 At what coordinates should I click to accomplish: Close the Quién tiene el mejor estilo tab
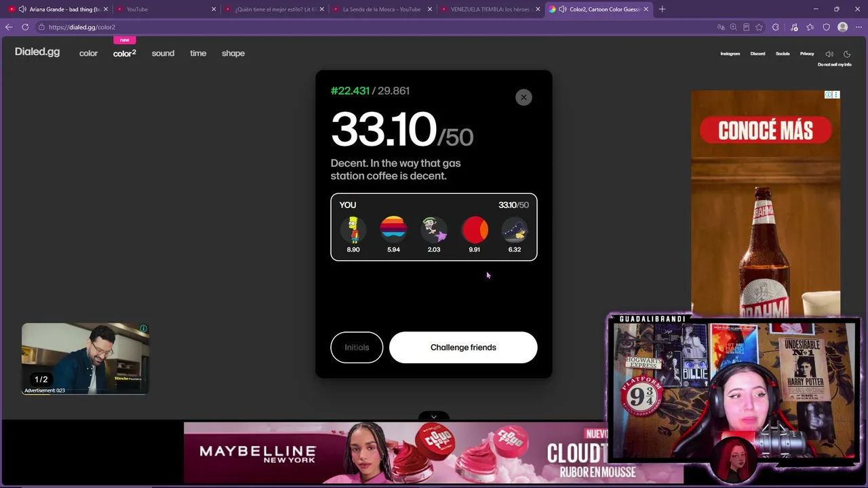click(x=321, y=9)
